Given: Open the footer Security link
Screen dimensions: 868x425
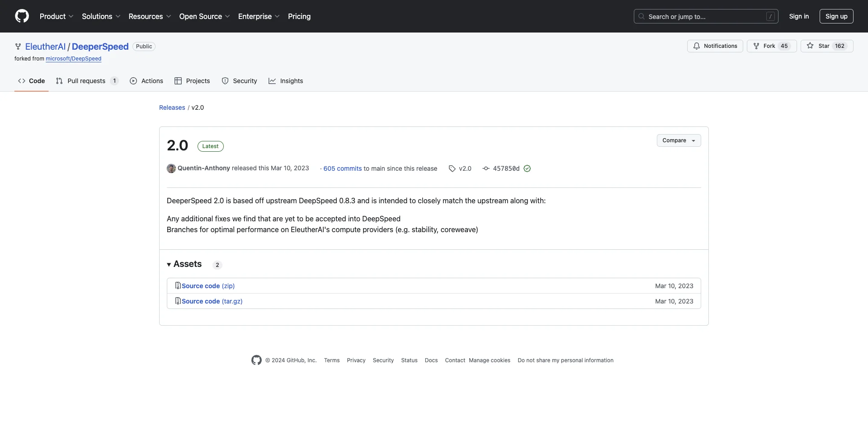Looking at the screenshot, I should coord(383,360).
